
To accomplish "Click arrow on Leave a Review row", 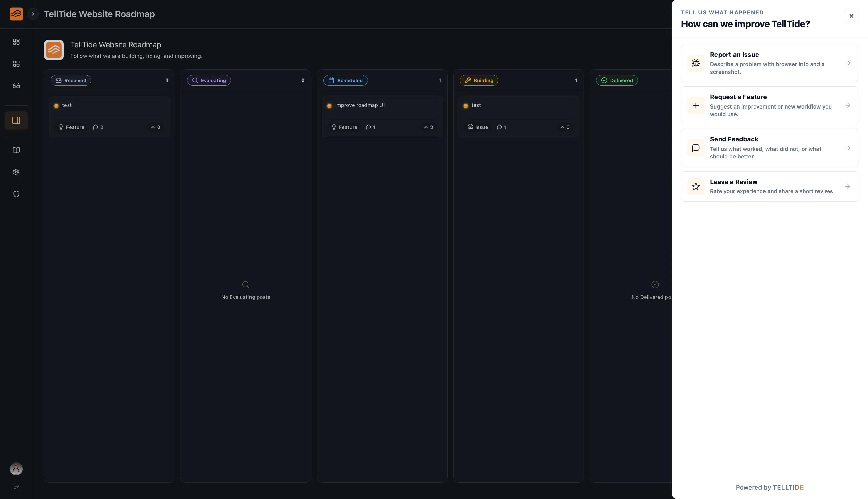I will 848,186.
